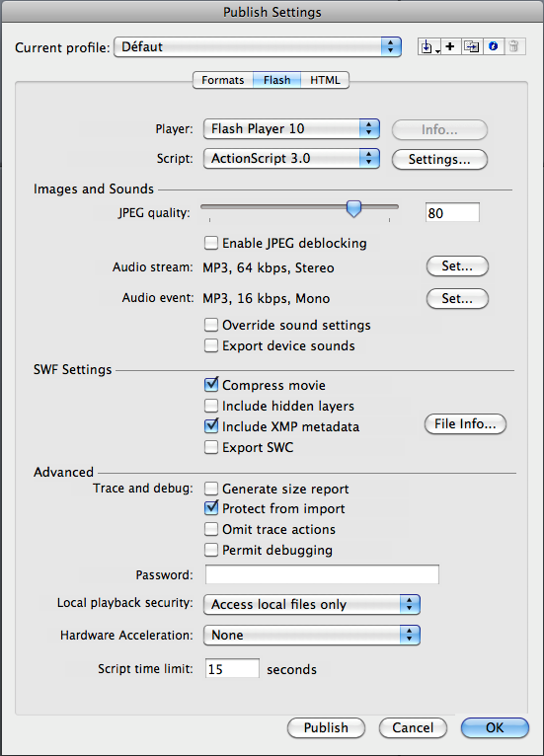
Task: Click the Player Info button
Action: [439, 129]
